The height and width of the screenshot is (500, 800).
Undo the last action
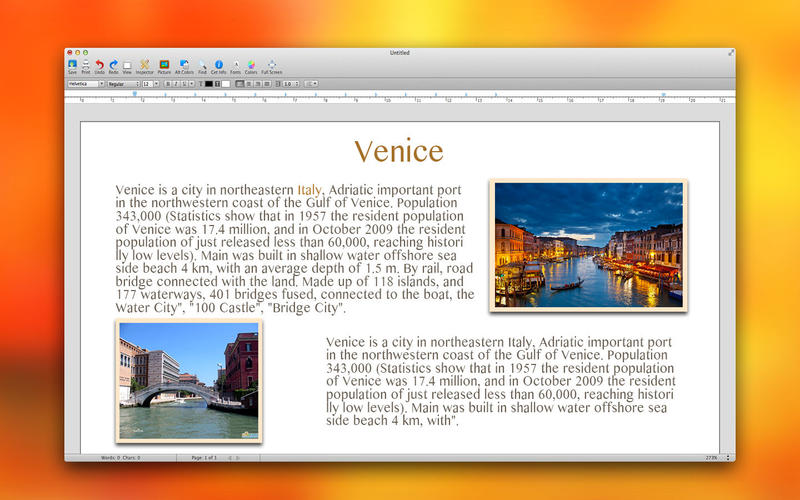coord(99,65)
